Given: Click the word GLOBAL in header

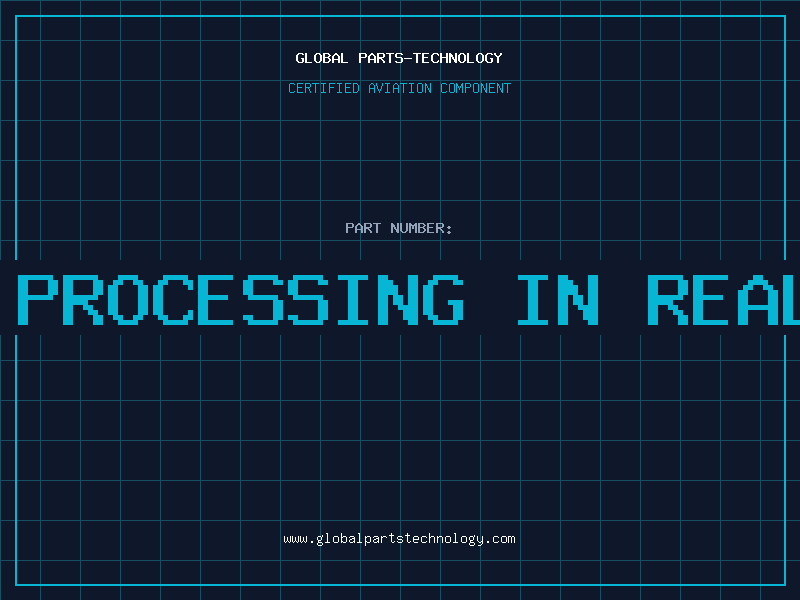Looking at the screenshot, I should 321,58.
